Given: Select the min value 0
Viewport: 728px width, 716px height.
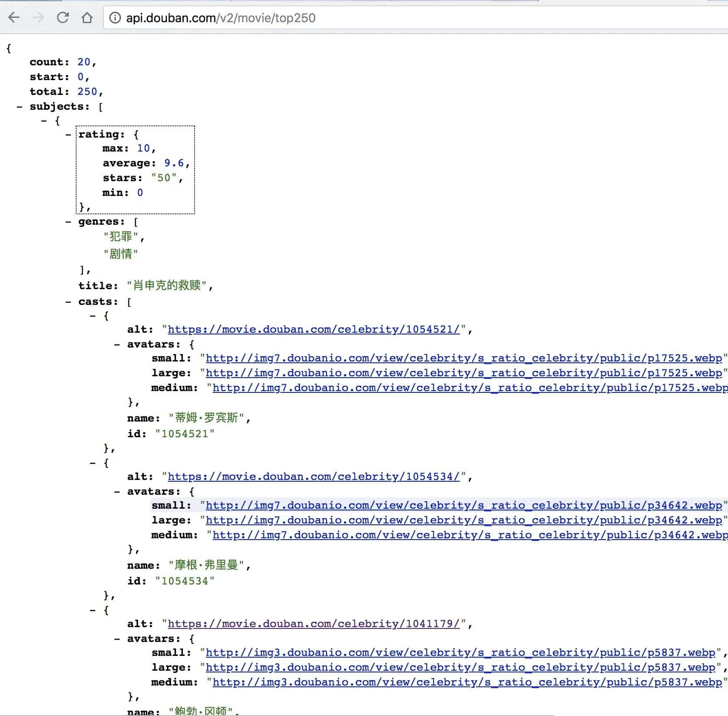Looking at the screenshot, I should [x=140, y=193].
